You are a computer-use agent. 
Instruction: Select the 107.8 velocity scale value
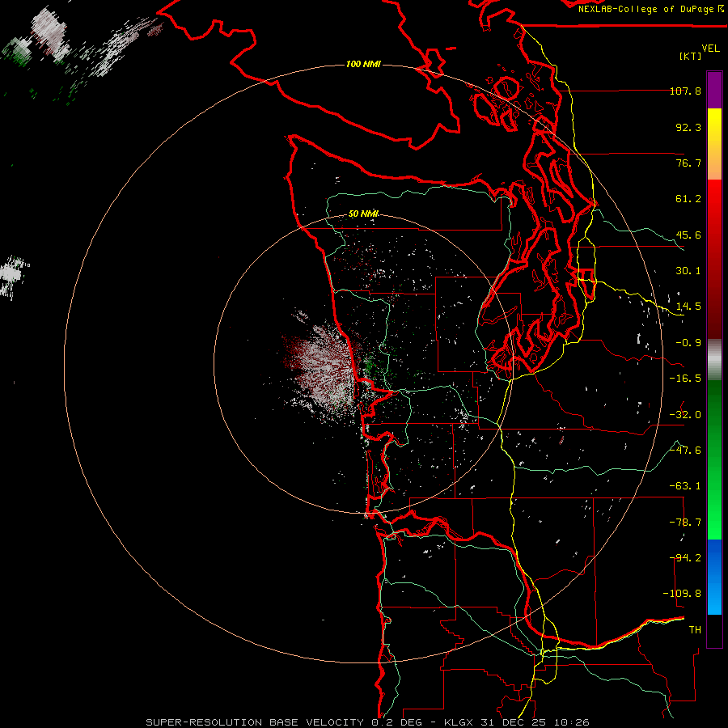point(685,91)
